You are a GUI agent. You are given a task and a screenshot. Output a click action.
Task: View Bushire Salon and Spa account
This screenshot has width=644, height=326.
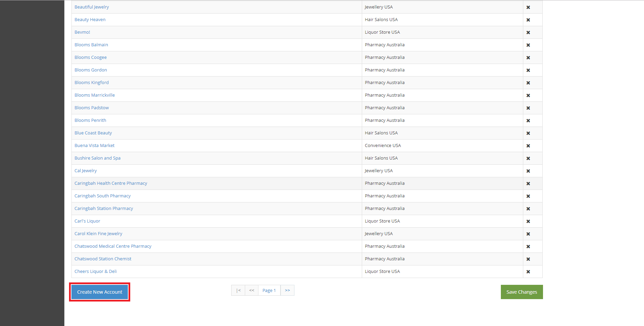(x=98, y=158)
